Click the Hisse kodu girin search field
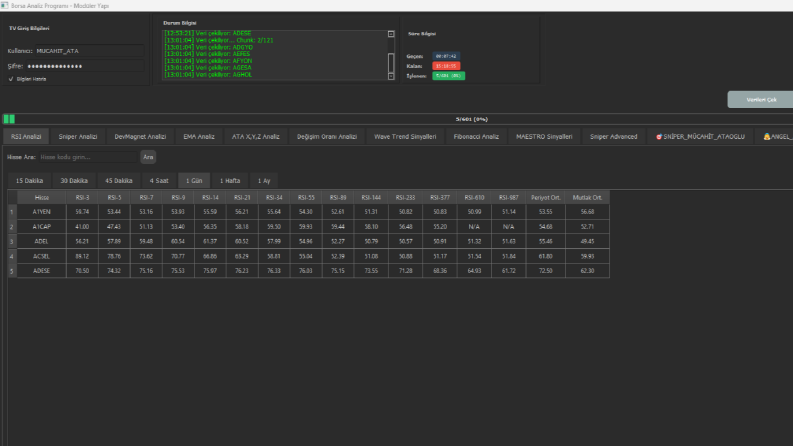The image size is (793, 446). [88, 157]
